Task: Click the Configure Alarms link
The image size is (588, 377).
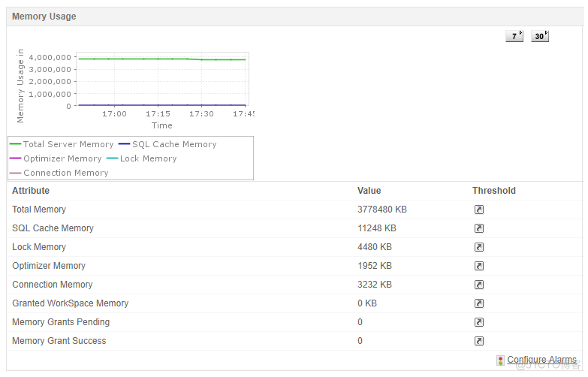Action: pos(541,360)
